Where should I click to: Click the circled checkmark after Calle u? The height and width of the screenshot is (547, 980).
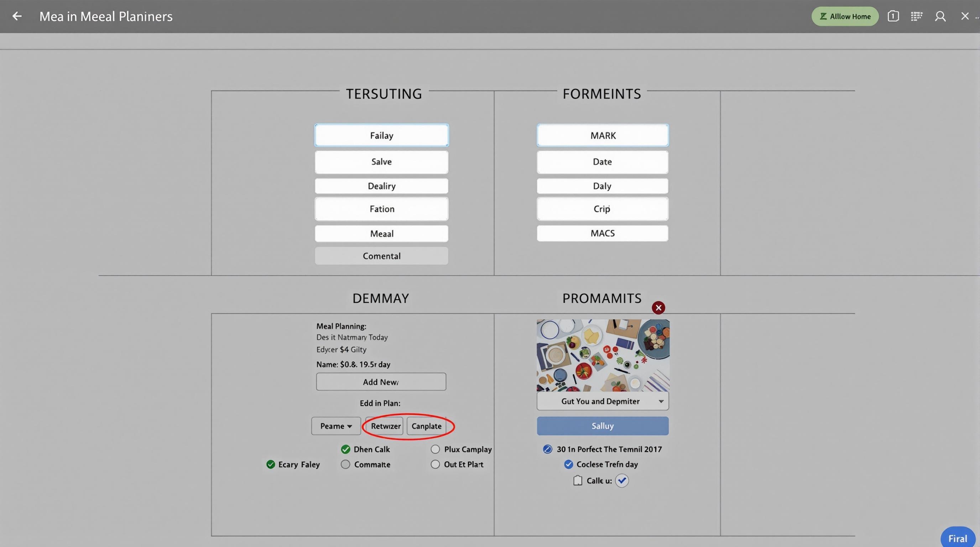tap(622, 480)
